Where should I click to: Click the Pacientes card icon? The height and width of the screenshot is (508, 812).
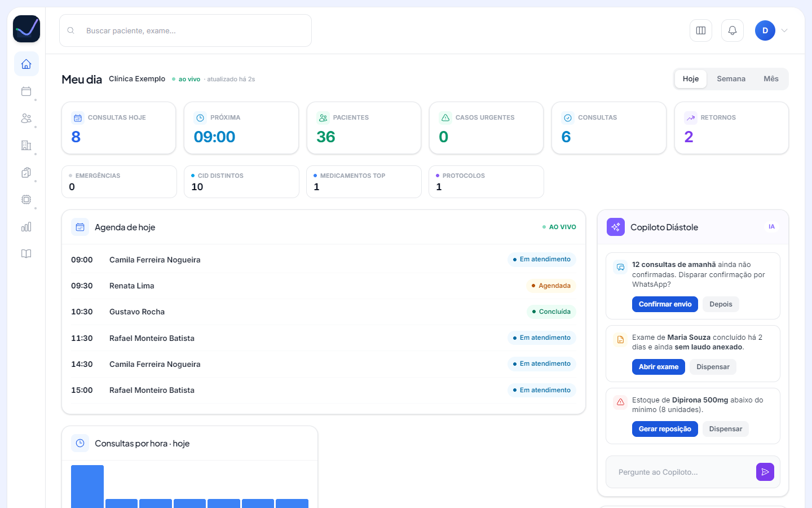pyautogui.click(x=323, y=118)
